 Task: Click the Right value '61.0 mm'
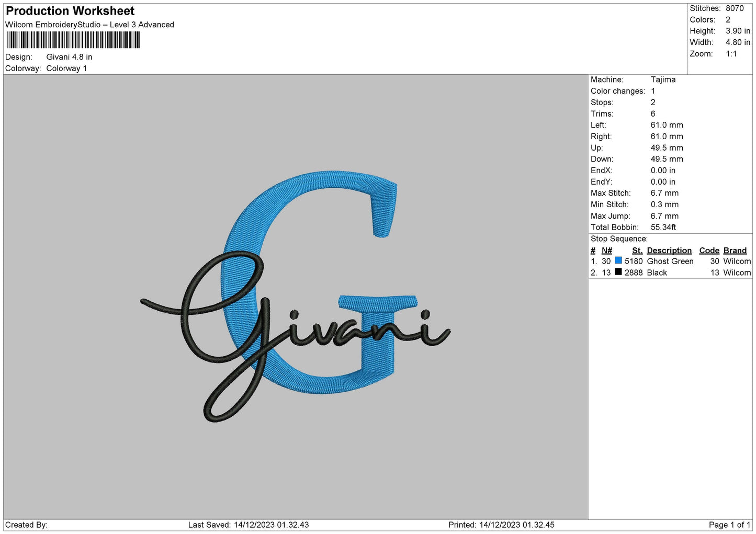pos(667,137)
